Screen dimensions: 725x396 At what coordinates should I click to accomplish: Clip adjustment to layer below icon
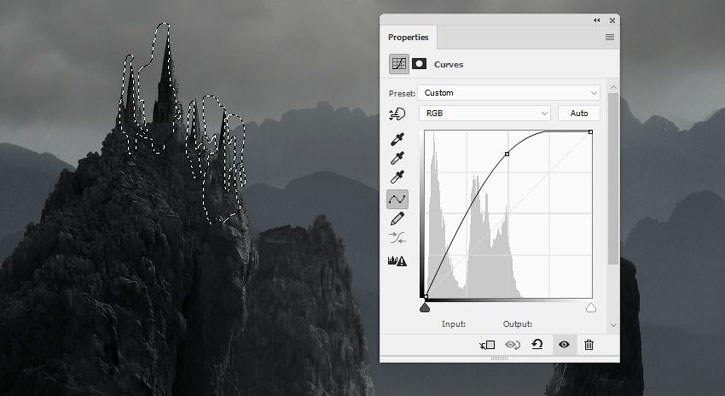[x=487, y=345]
